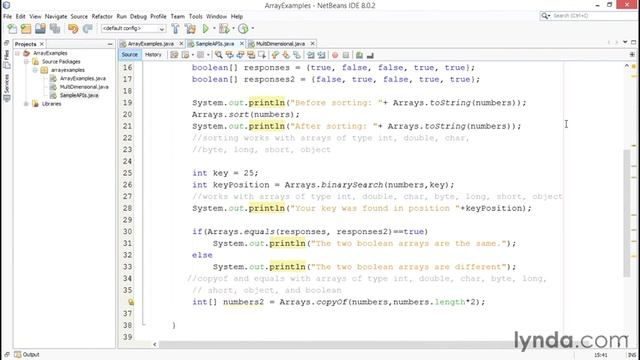Open the Run Project dropdown arrow
The height and width of the screenshot is (360, 640).
214,29
